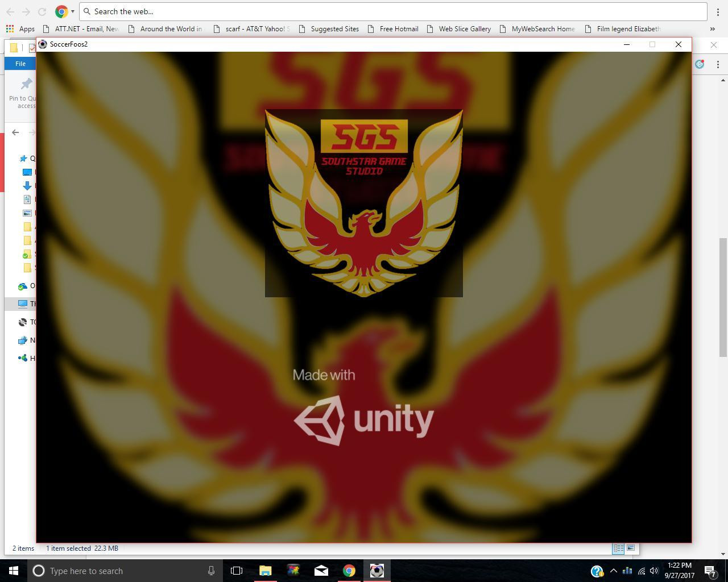
Task: Click the 'Search the web...' address field
Action: pyautogui.click(x=392, y=11)
